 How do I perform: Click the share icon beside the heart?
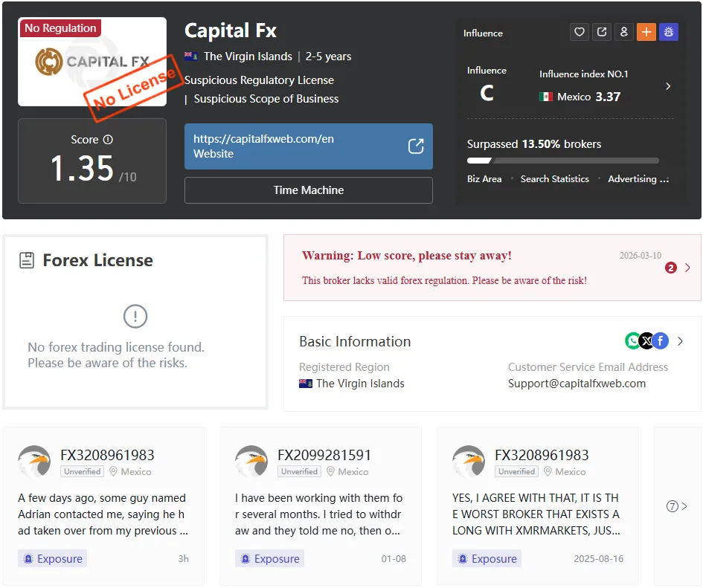[x=602, y=32]
